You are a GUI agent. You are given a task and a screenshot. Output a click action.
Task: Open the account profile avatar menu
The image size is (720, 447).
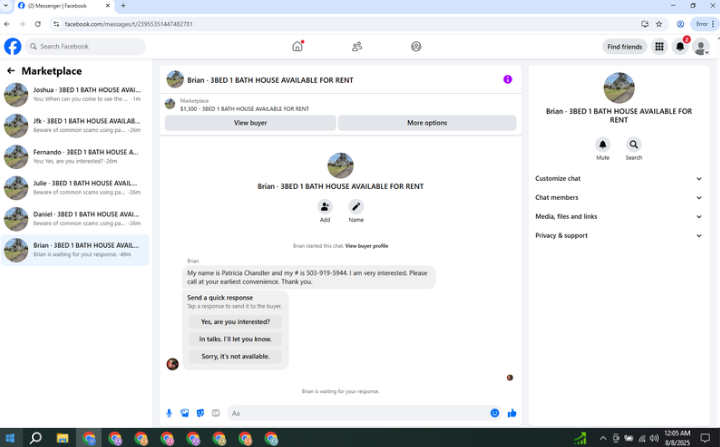(701, 47)
